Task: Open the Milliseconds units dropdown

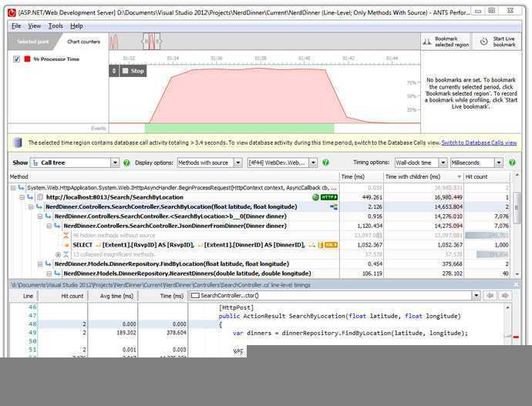Action: [476, 163]
